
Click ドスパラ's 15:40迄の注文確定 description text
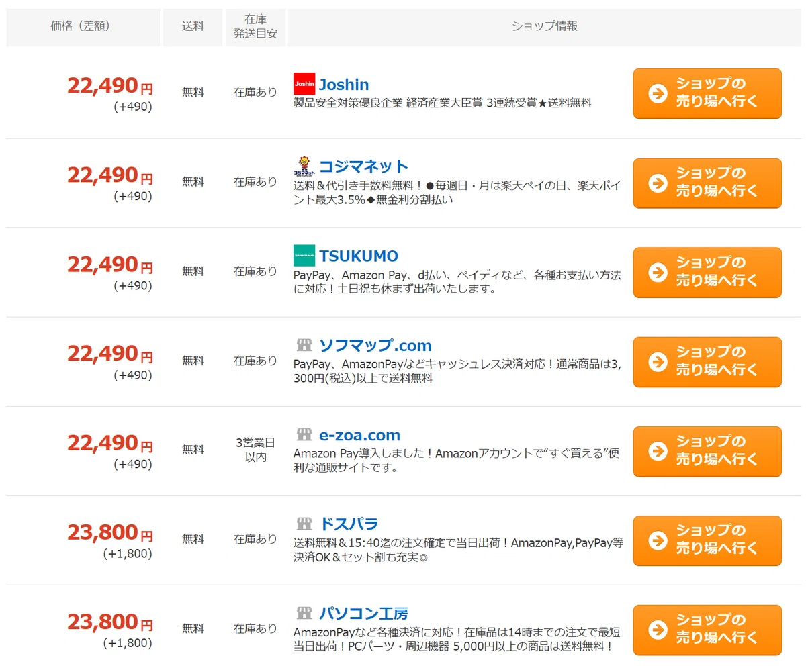(x=459, y=550)
